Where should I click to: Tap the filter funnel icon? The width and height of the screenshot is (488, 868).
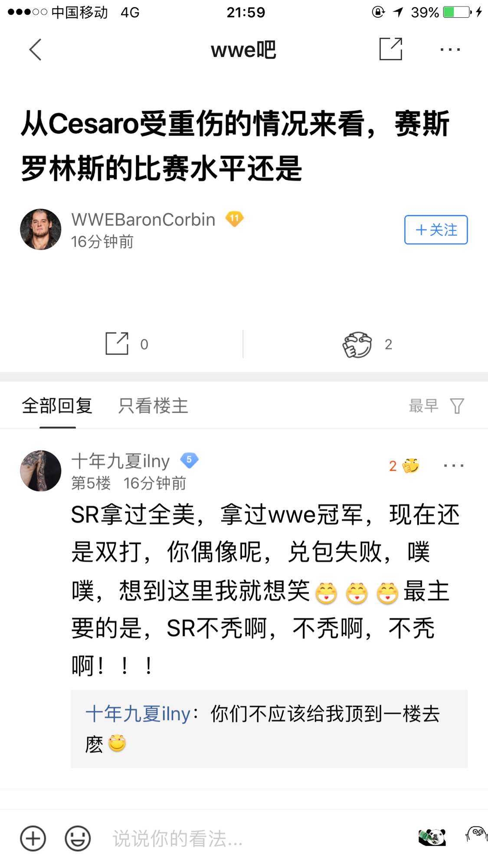point(457,406)
